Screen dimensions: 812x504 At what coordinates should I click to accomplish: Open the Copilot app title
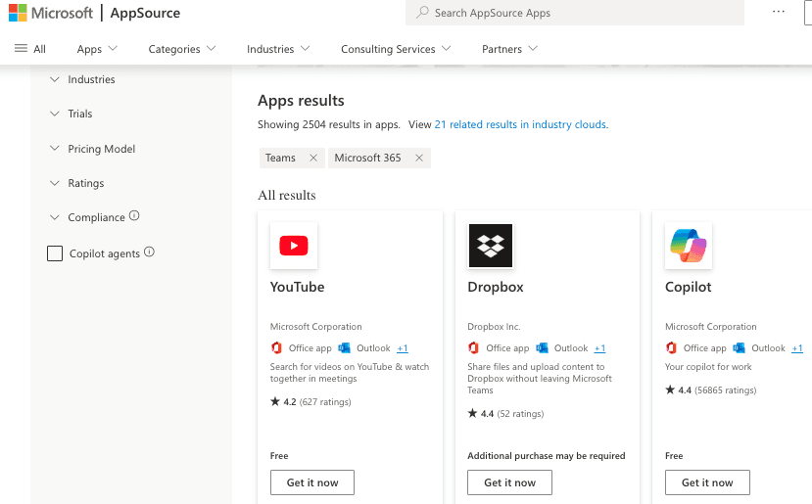tap(689, 287)
